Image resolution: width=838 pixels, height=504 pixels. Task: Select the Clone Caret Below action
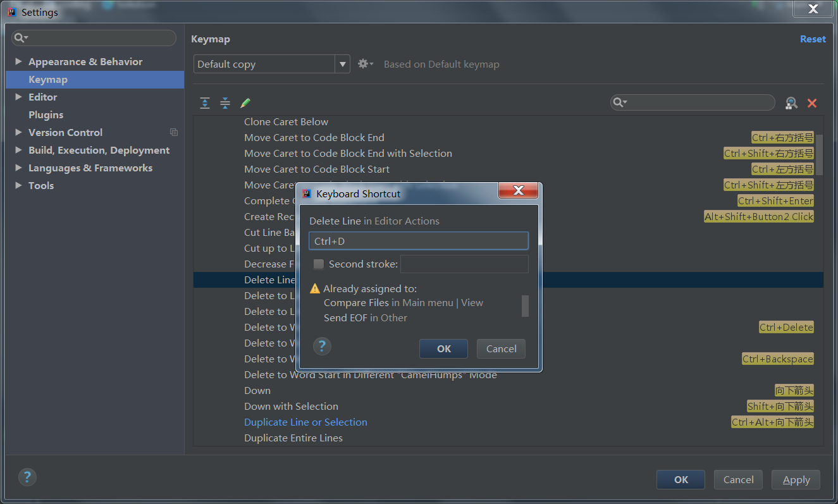tap(287, 121)
